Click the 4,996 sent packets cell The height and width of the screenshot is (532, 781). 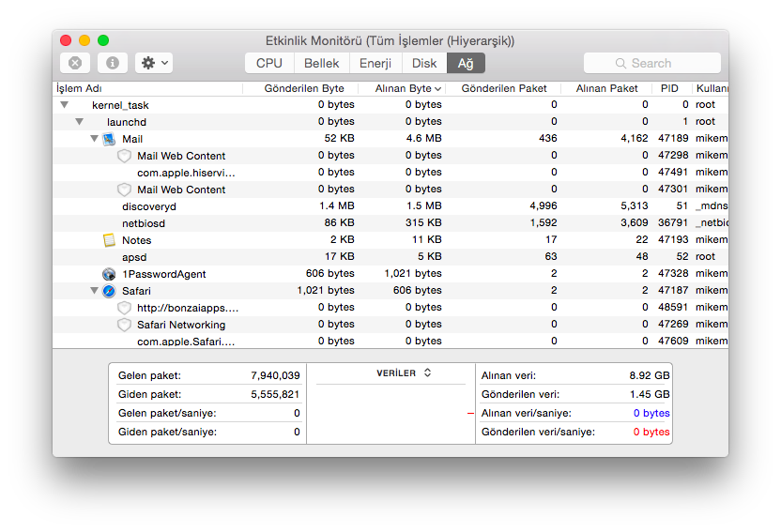coord(544,206)
